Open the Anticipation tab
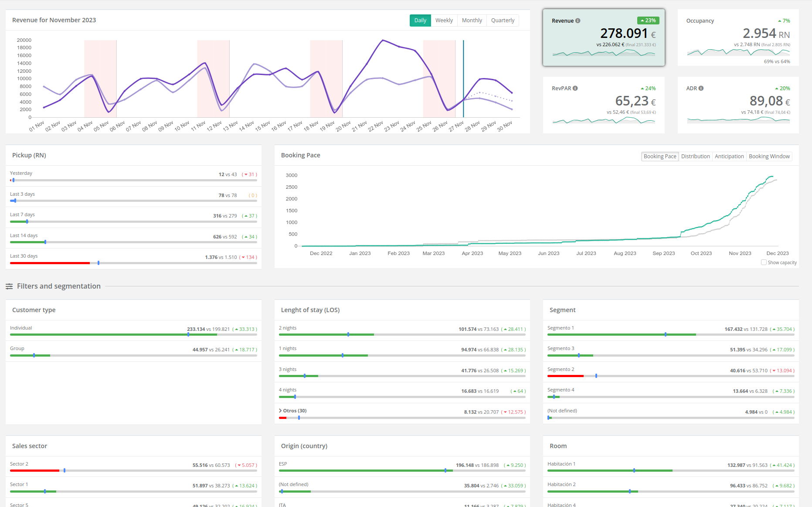The height and width of the screenshot is (507, 812). [x=729, y=157]
